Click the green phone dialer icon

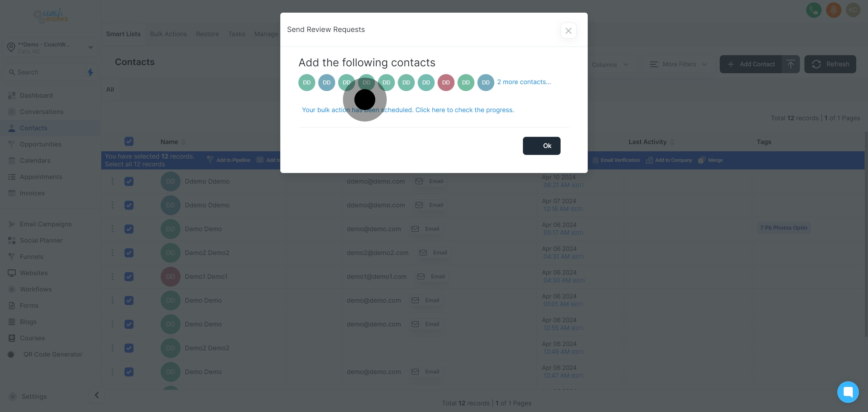814,10
